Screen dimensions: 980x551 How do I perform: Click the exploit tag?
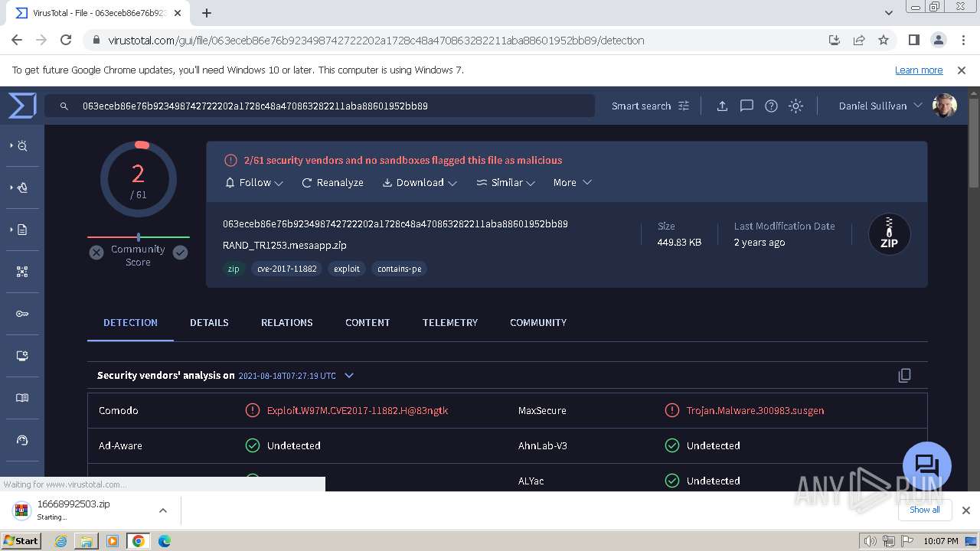tap(347, 269)
